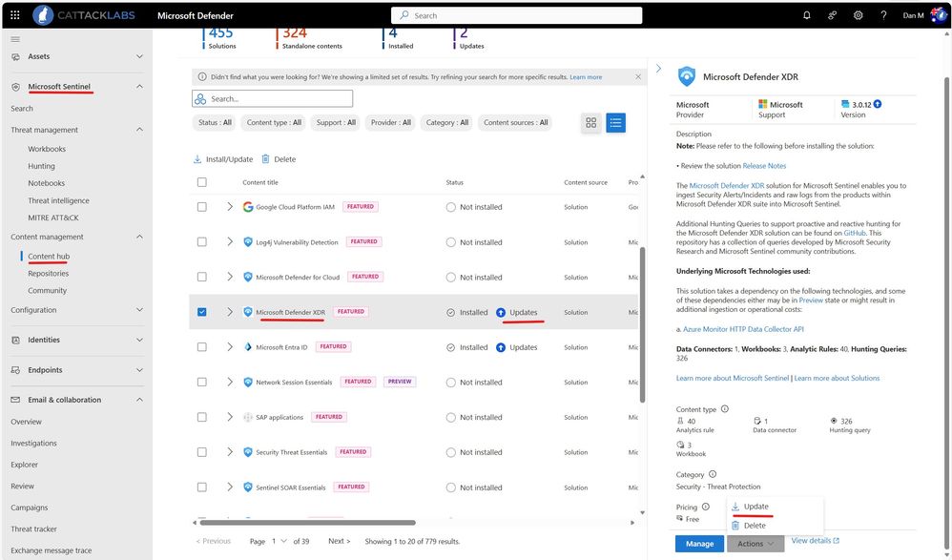Viewport: 952px width, 560px height.
Task: Open Azure Monitor HTTP Data Collector API link
Action: click(x=743, y=329)
